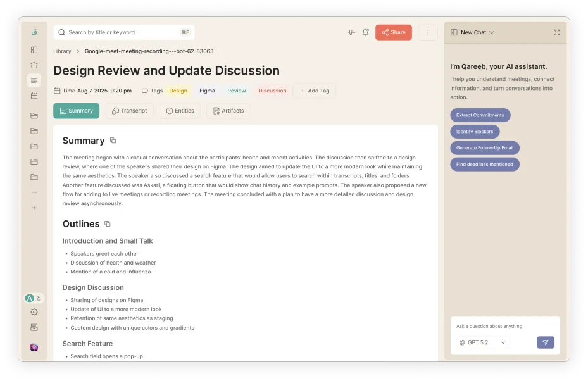Open notifications bell
The width and height of the screenshot is (588, 381).
click(366, 33)
